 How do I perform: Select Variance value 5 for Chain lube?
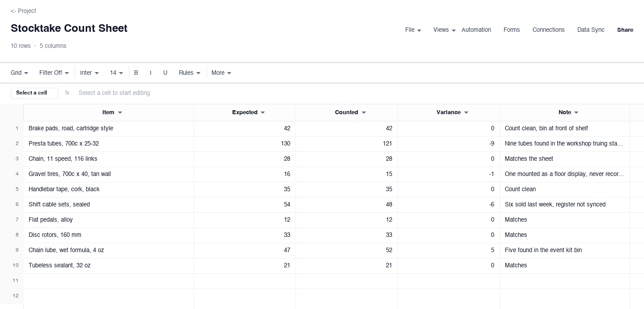click(449, 250)
